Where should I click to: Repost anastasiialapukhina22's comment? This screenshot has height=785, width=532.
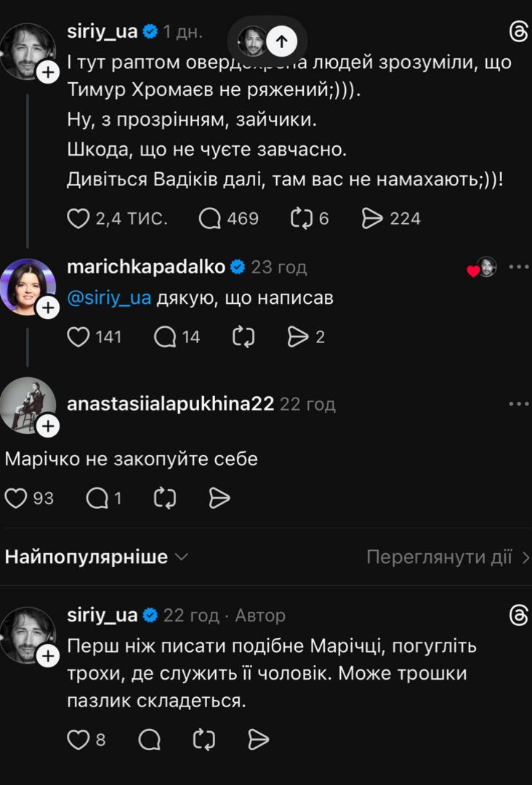tap(166, 497)
